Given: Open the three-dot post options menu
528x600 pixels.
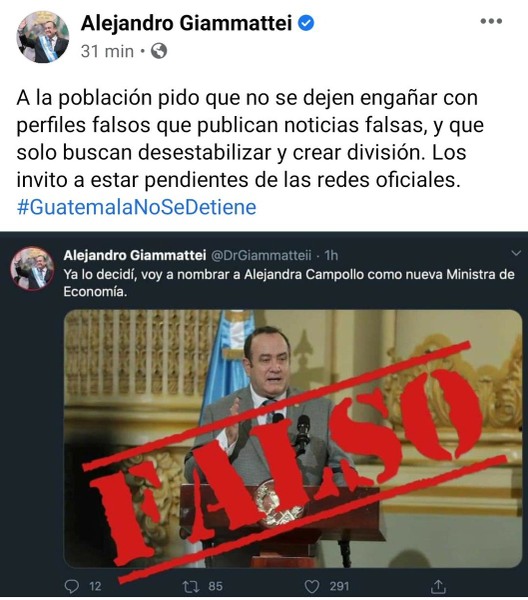Looking at the screenshot, I should point(491,21).
